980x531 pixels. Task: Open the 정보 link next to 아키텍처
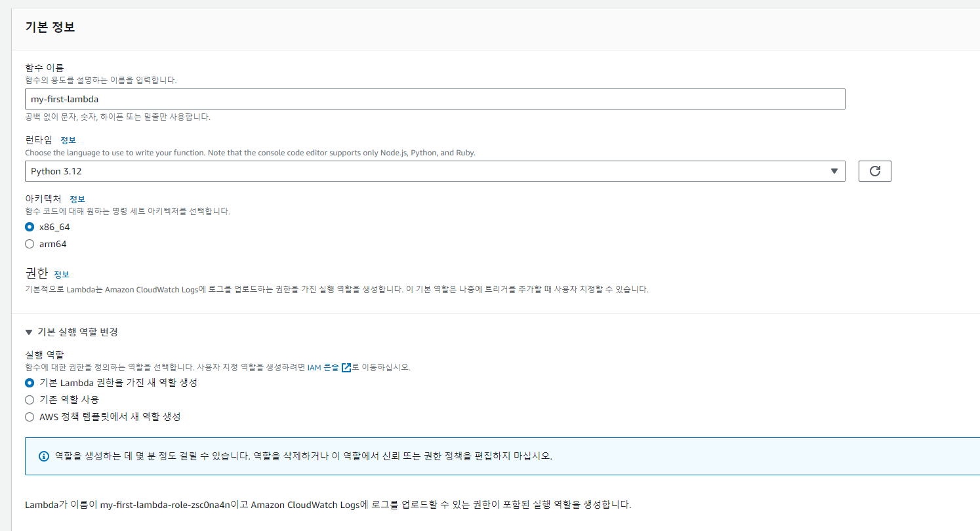click(x=77, y=199)
